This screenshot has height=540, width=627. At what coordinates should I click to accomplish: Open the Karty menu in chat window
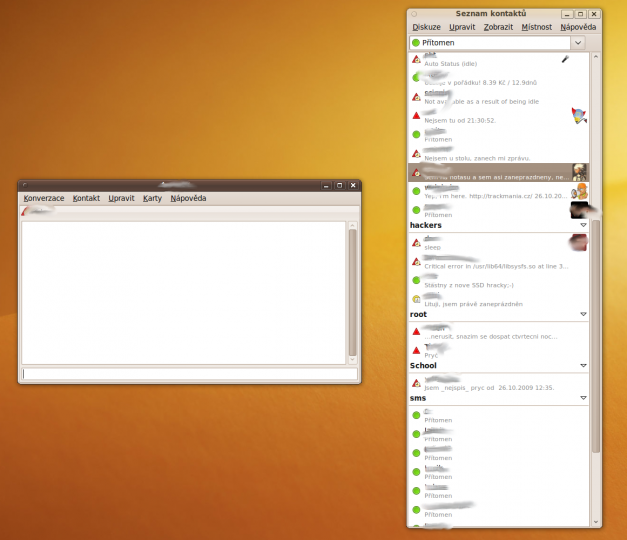point(152,198)
